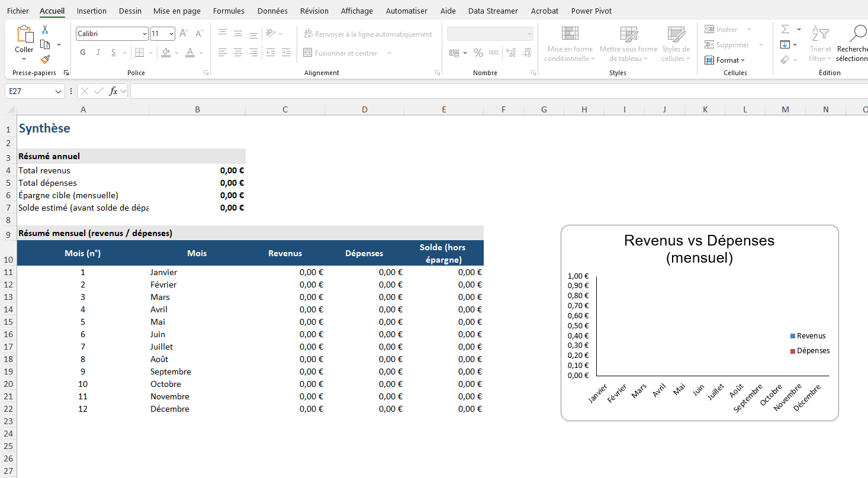Open the Calibri font name dropdown

coord(144,34)
